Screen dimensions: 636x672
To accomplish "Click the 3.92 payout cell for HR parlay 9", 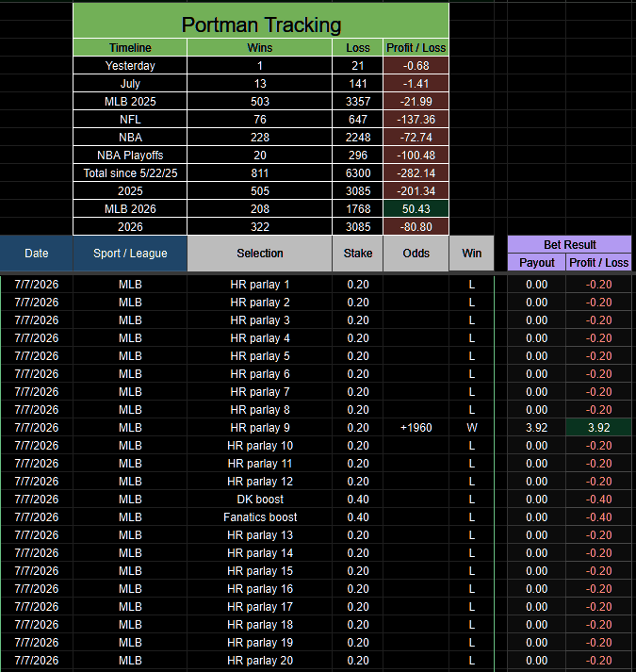I will tap(536, 428).
